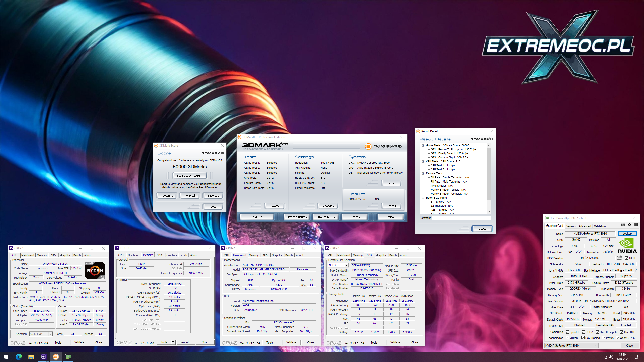Open the GPU selector dropdown in GPU-Z
The height and width of the screenshot is (362, 644).
pos(571,346)
